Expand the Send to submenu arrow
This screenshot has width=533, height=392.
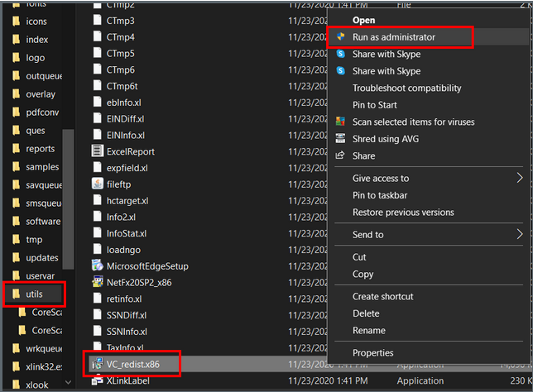(520, 235)
